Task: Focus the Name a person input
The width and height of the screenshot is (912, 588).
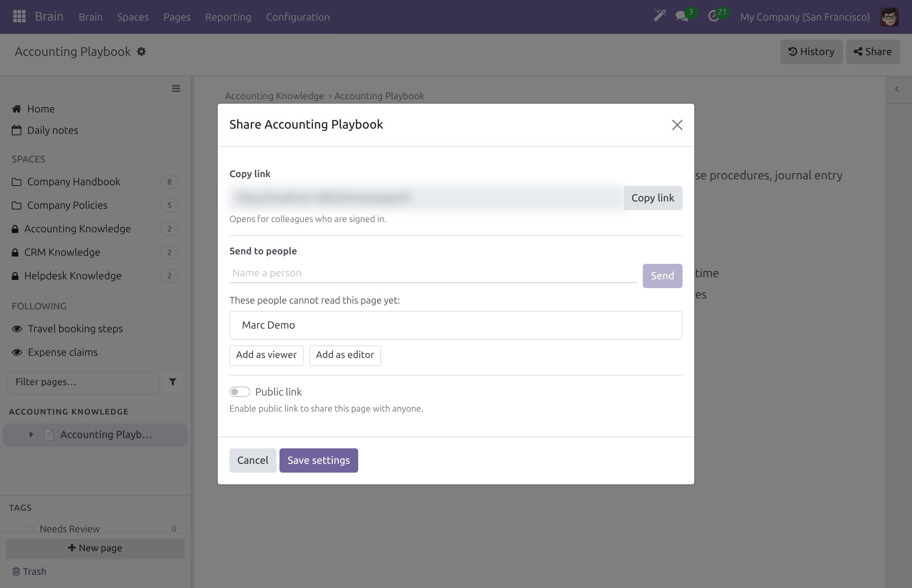Action: pos(433,273)
